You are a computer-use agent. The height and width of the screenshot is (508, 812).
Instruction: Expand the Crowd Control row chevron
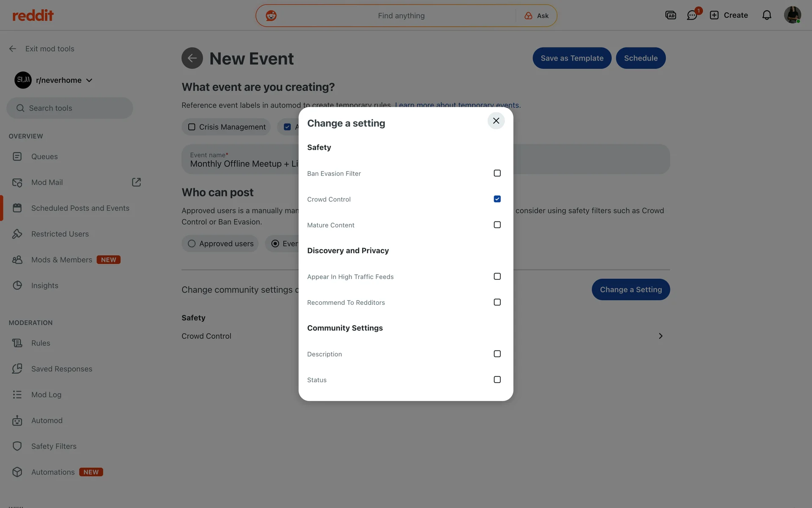coord(660,336)
